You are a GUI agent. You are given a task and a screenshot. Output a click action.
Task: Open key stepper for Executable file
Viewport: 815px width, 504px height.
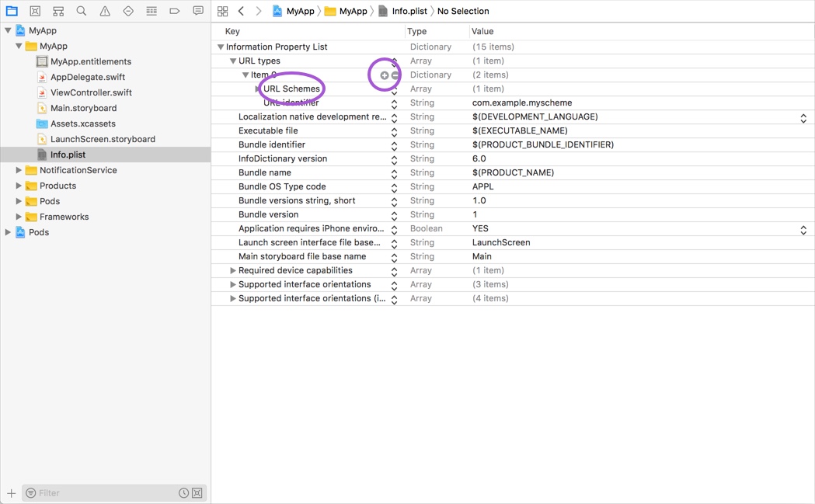point(394,131)
